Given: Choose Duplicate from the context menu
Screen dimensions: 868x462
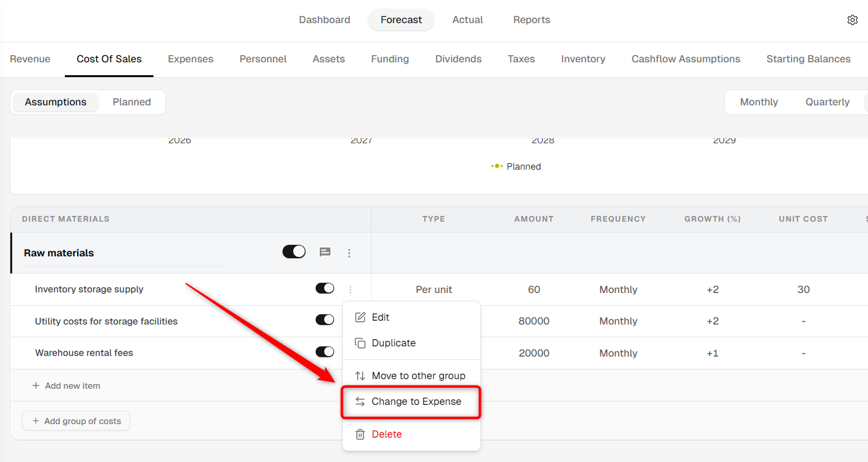Looking at the screenshot, I should tap(412, 343).
